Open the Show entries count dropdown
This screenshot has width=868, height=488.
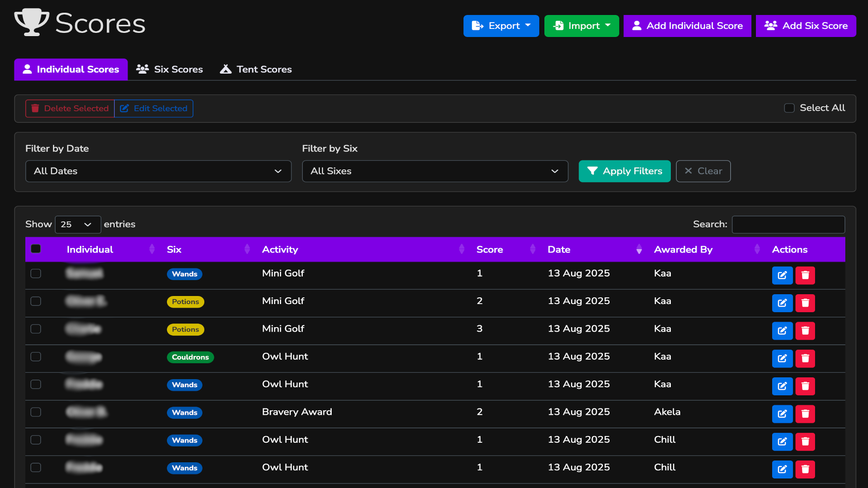[x=78, y=225]
